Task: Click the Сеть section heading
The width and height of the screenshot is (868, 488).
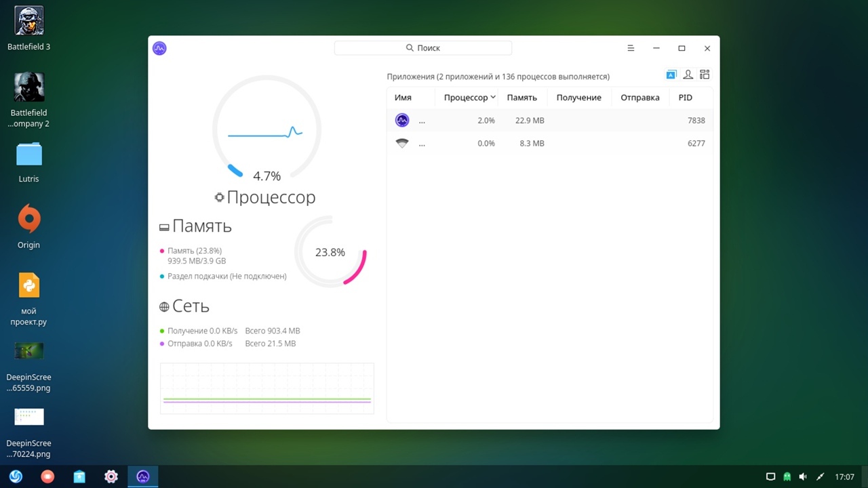Action: [191, 306]
